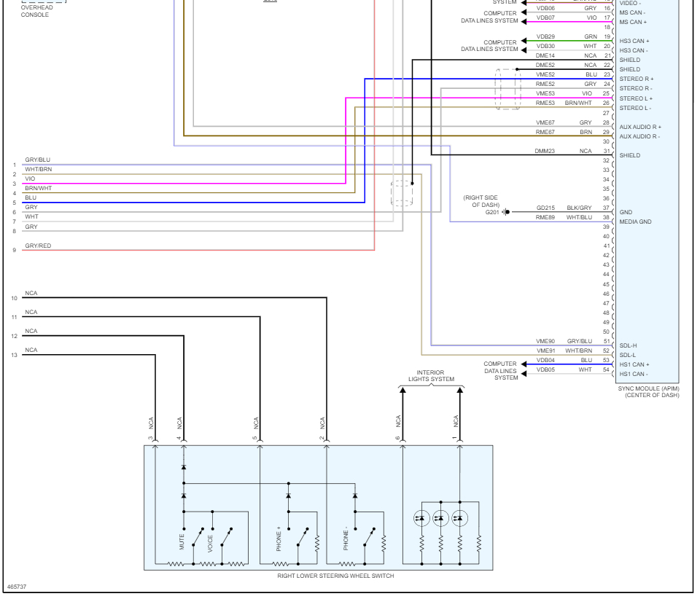
Task: Click the STEREO R + pin label
Action: (636, 79)
